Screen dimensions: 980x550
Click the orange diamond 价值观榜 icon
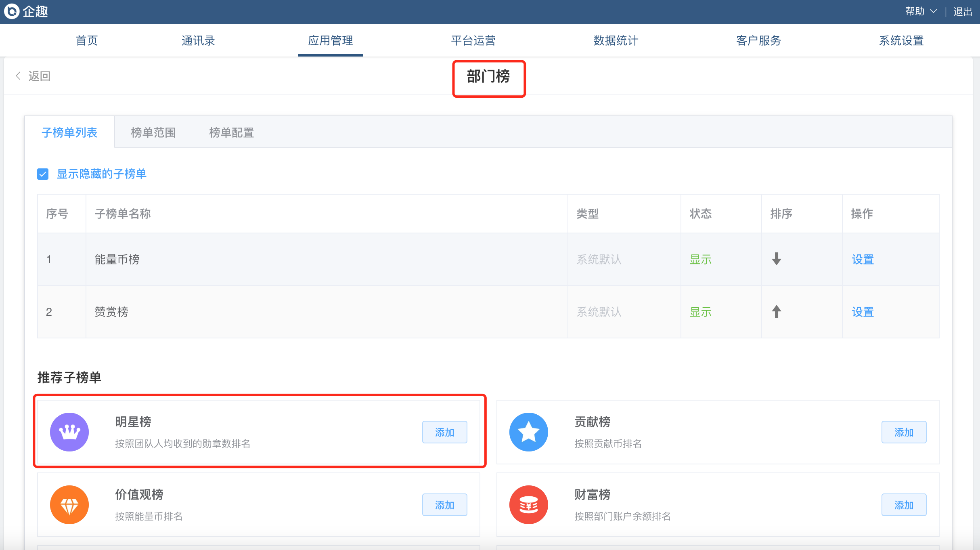tap(69, 504)
